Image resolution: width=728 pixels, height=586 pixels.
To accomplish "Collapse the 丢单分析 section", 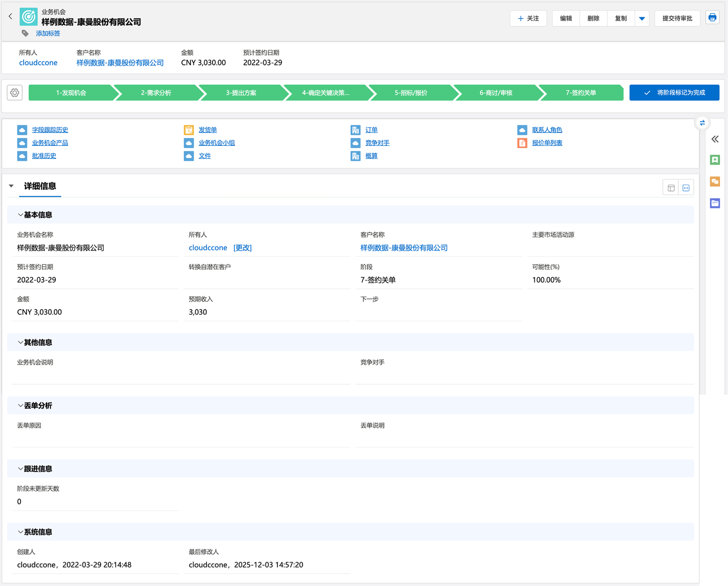I will pos(20,406).
